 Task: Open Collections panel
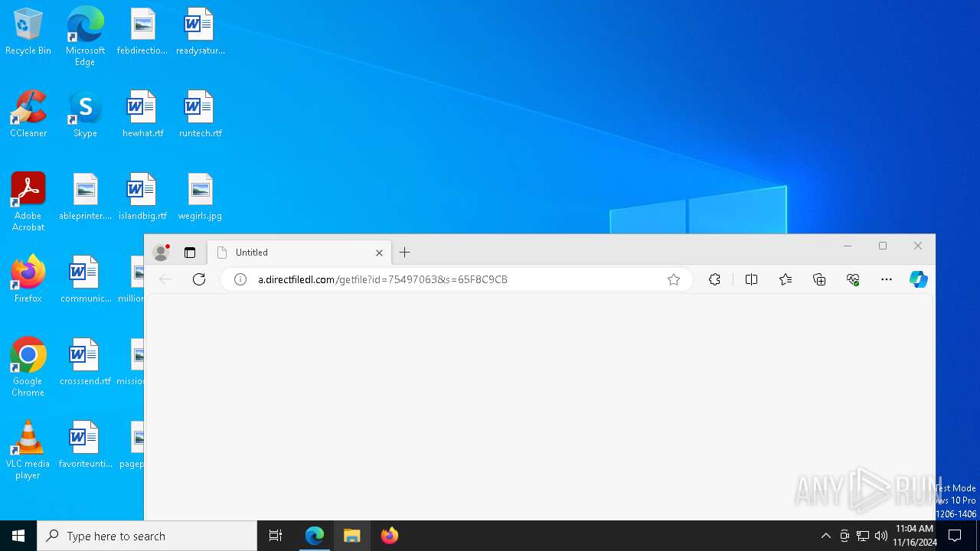pyautogui.click(x=819, y=279)
